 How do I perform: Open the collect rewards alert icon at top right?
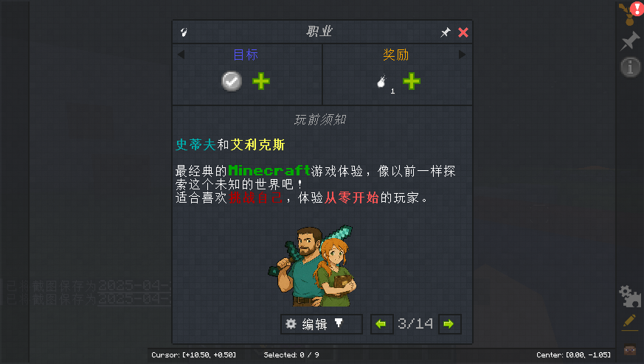[631, 13]
